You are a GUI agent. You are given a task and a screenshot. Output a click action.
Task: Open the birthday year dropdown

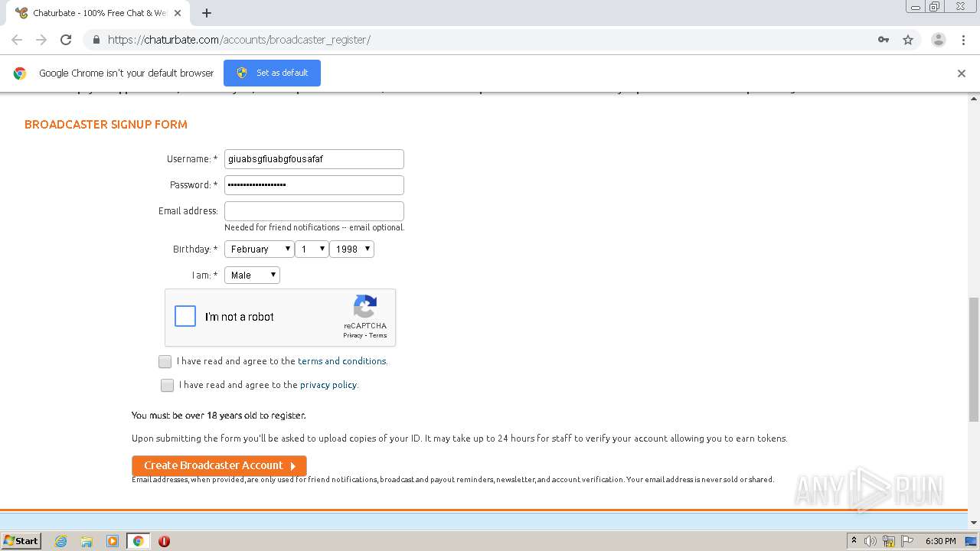tap(351, 249)
